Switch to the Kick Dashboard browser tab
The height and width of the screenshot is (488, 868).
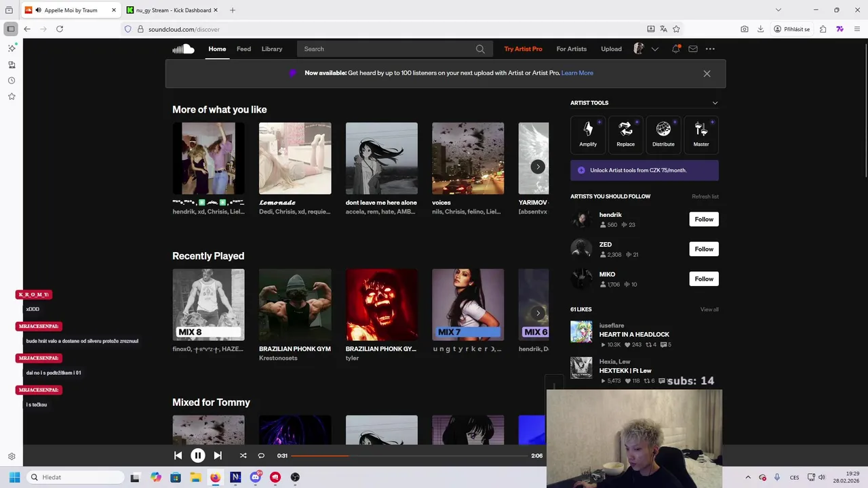172,10
